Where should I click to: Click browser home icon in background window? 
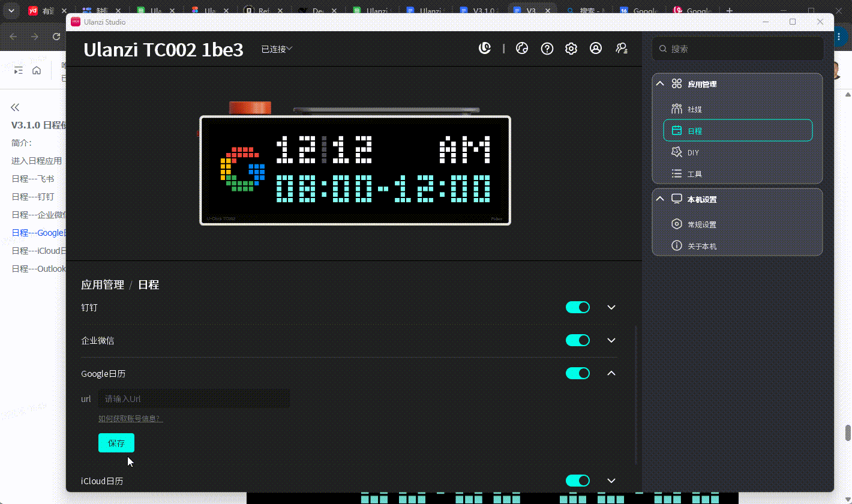click(37, 71)
